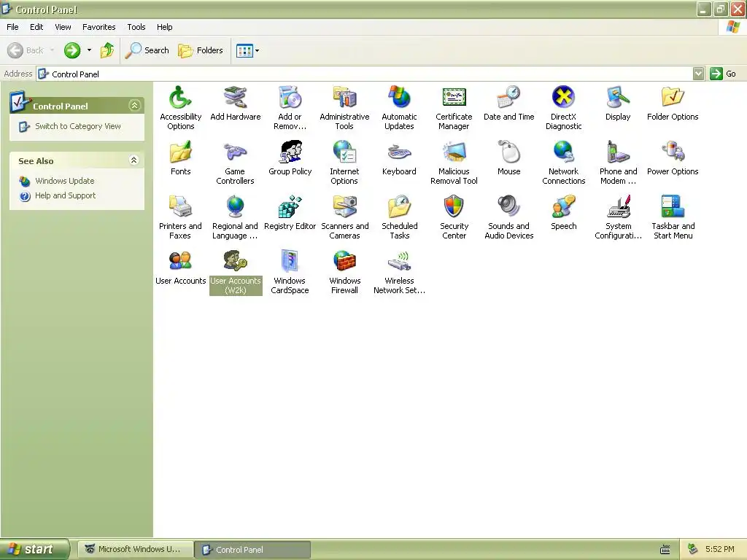Screen dimensions: 747x560
Task: Open Malicious Removal Tool icon
Action: pyautogui.click(x=454, y=152)
